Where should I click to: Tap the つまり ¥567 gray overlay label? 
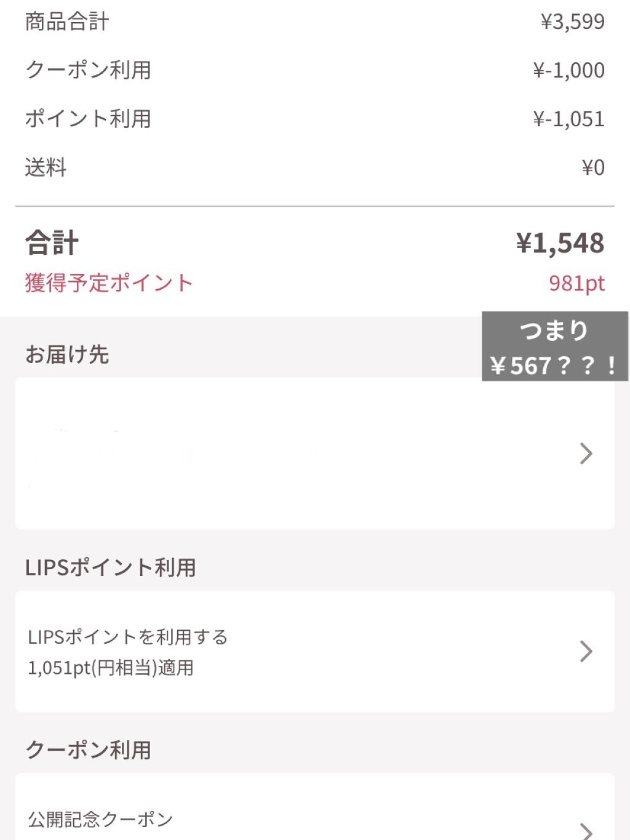coord(554,347)
